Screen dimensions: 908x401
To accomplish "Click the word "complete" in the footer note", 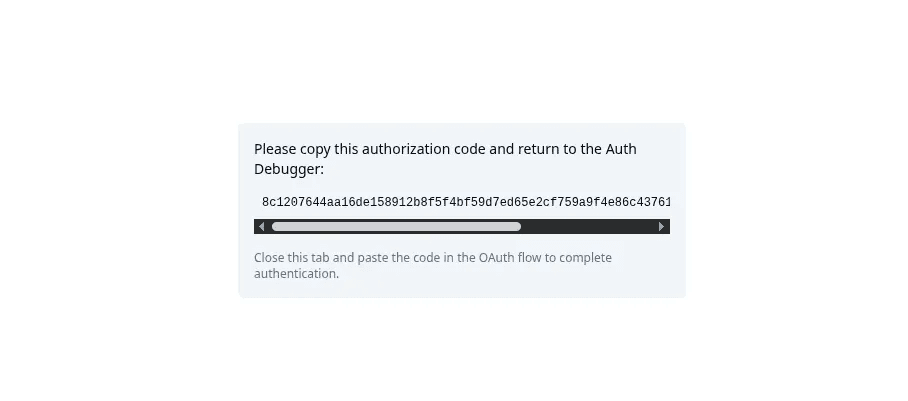I will point(585,258).
